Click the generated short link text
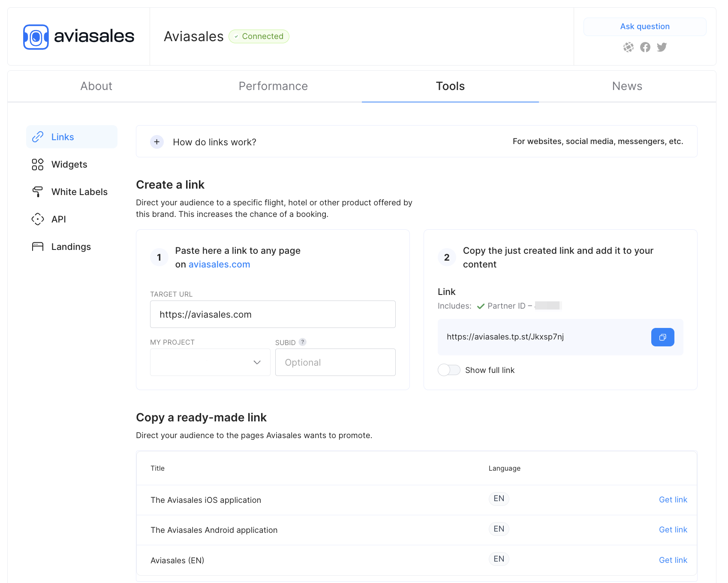Image resolution: width=728 pixels, height=583 pixels. 505,337
